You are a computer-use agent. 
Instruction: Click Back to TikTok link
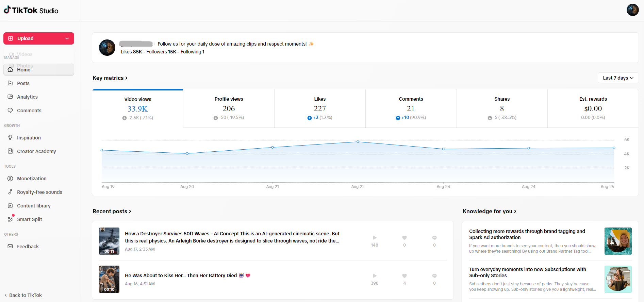coord(23,295)
